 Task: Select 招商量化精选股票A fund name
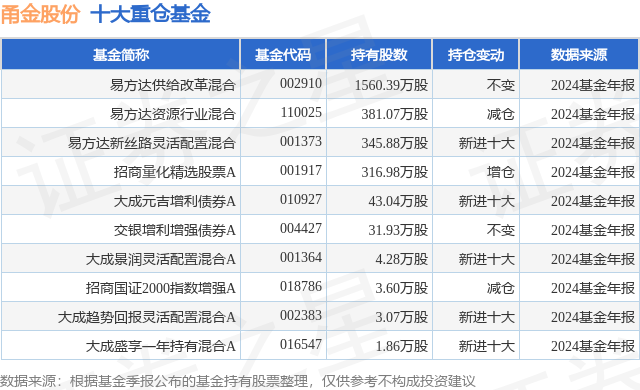point(175,172)
